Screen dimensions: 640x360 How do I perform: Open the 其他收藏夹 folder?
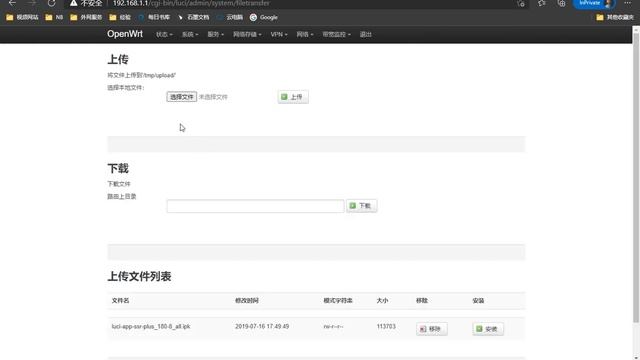[615, 17]
